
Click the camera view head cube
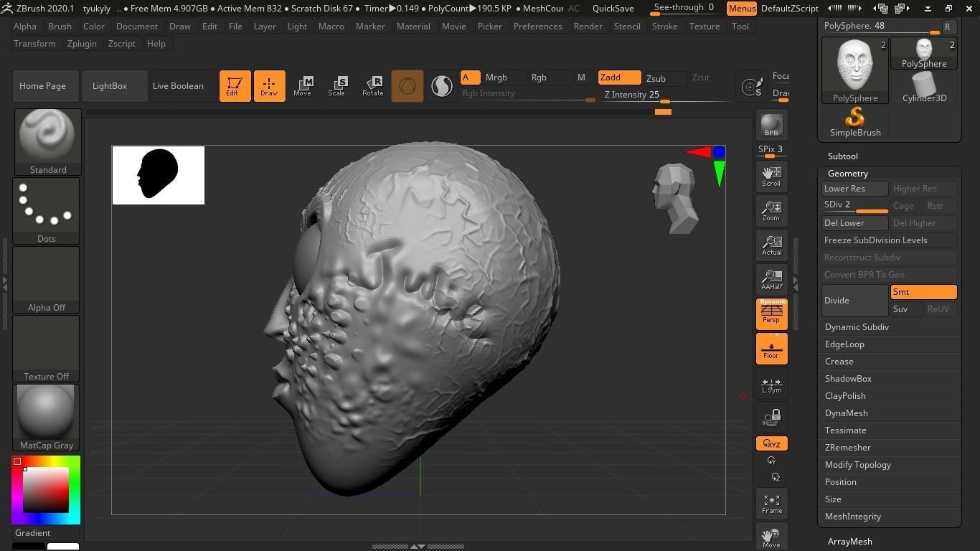coord(675,198)
